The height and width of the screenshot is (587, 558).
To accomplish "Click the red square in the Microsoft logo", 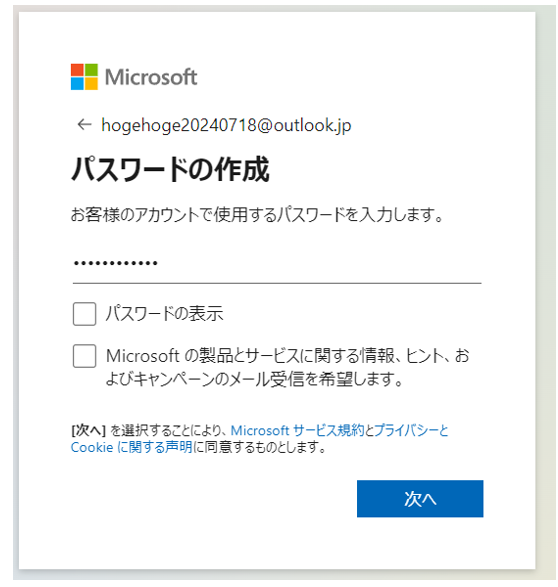I will 77,70.
